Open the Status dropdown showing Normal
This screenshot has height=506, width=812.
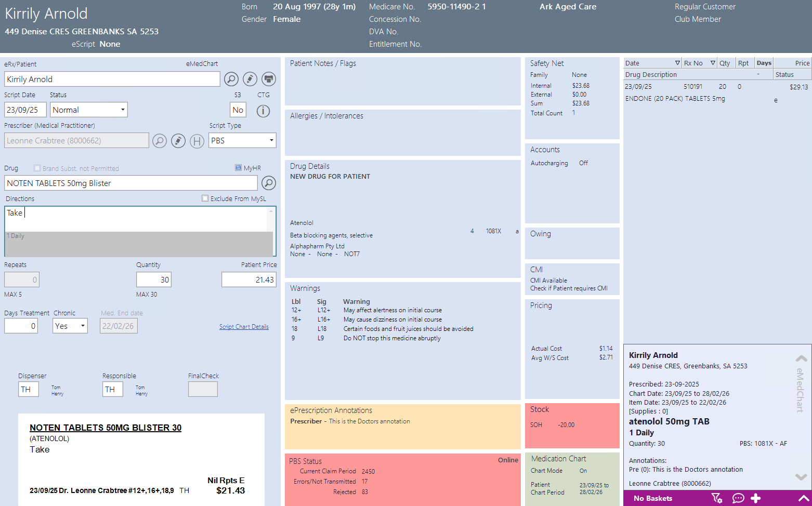coord(89,110)
